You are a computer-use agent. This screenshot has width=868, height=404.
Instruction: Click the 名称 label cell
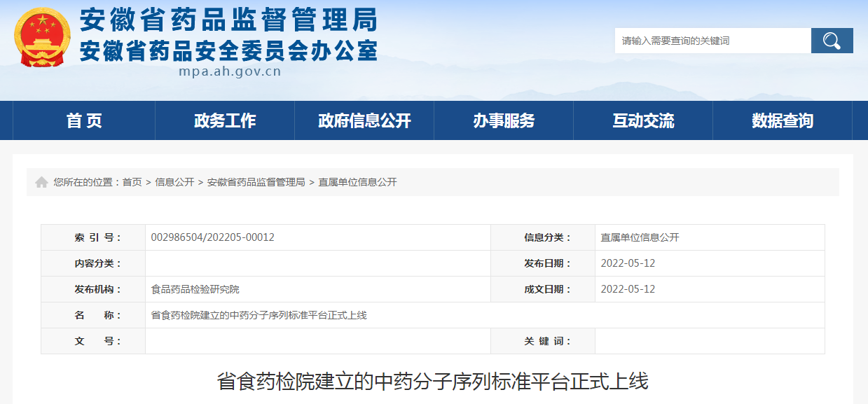click(93, 315)
